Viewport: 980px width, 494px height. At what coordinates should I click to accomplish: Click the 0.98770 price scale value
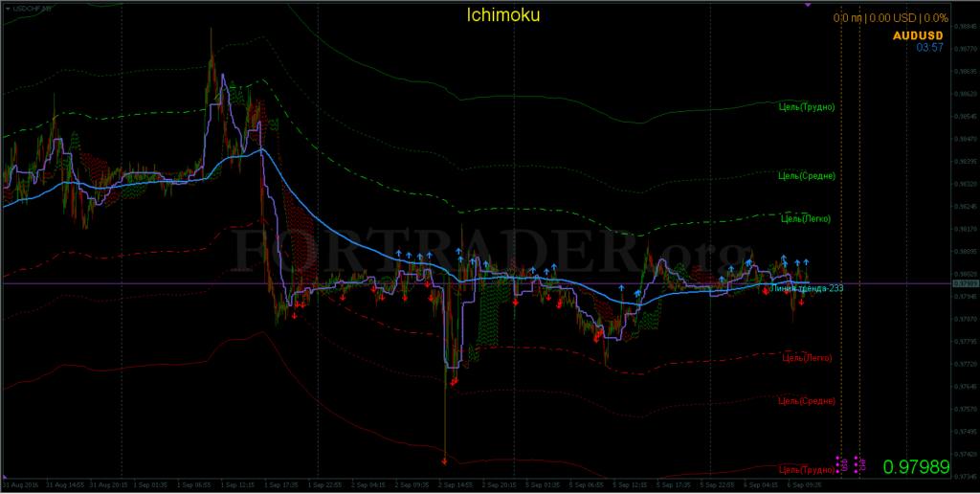click(966, 49)
